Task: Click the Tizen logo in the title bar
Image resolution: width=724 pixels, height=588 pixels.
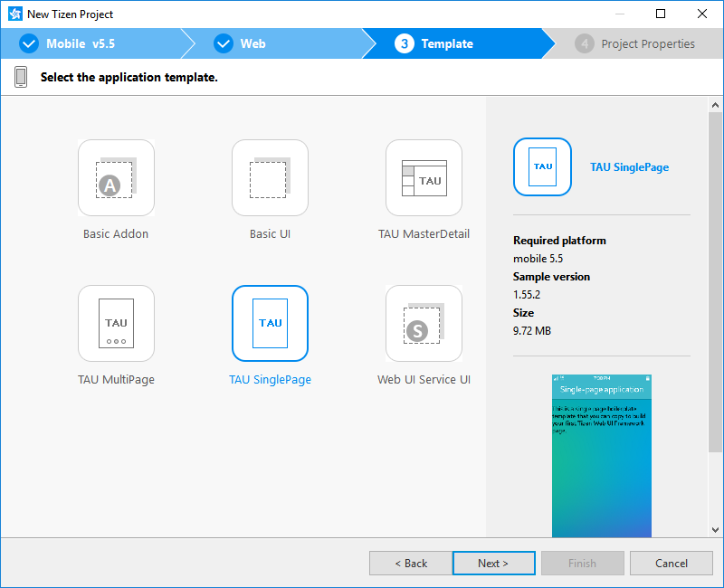Action: pos(14,14)
